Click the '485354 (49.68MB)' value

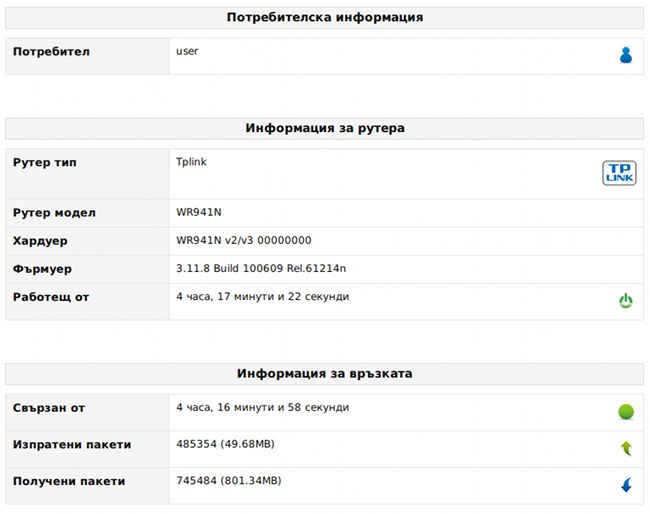[x=226, y=444]
